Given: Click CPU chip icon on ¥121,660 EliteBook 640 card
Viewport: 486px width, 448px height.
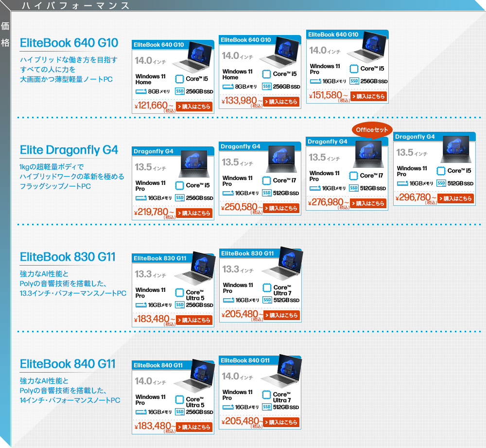Looking at the screenshot, I should point(179,79).
